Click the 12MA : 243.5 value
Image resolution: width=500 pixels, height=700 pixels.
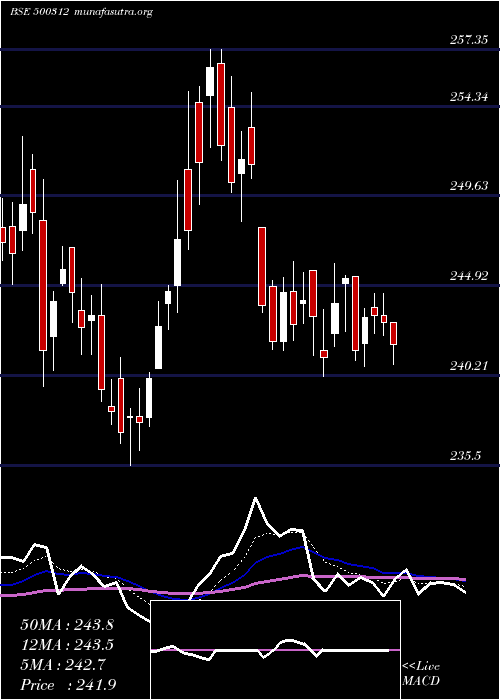(x=67, y=645)
